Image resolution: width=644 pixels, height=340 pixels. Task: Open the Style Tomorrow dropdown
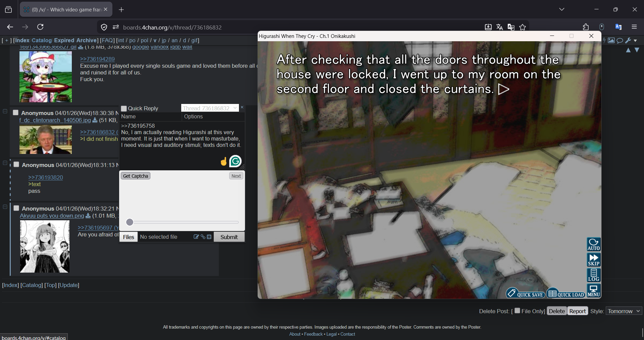624,311
